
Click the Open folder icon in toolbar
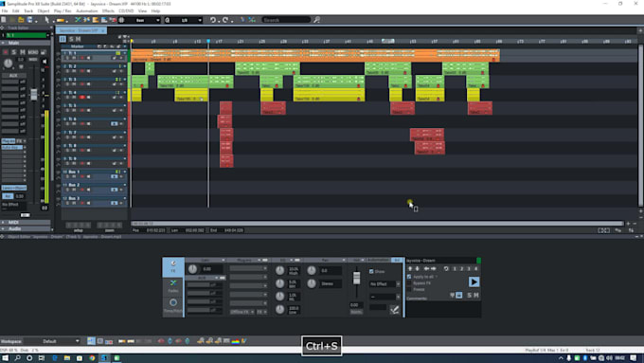[x=21, y=20]
